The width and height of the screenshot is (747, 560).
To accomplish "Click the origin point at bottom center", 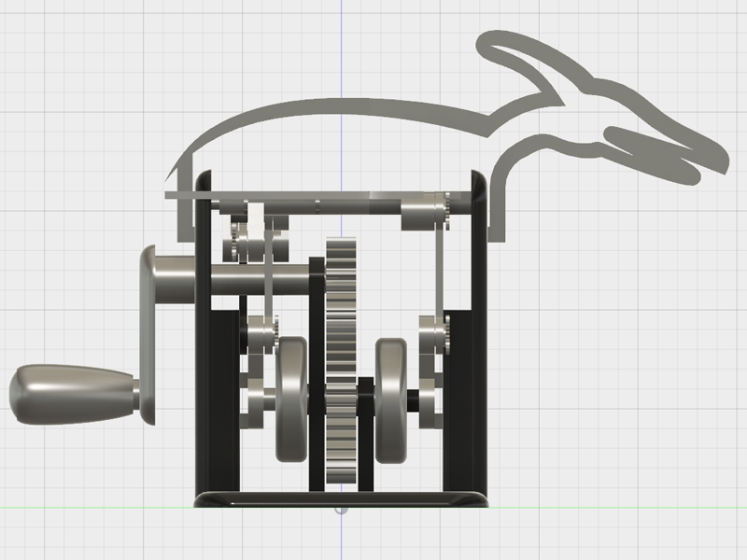I will pos(341,510).
